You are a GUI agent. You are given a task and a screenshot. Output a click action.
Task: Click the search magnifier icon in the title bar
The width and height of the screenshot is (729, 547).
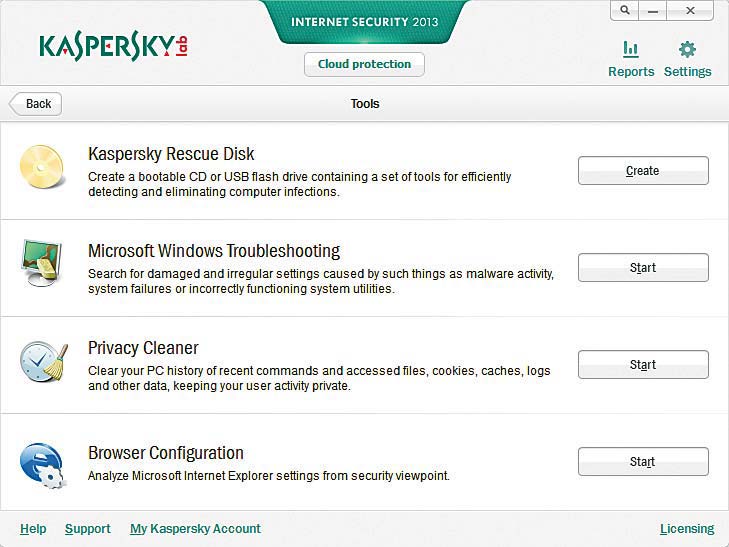pyautogui.click(x=625, y=10)
